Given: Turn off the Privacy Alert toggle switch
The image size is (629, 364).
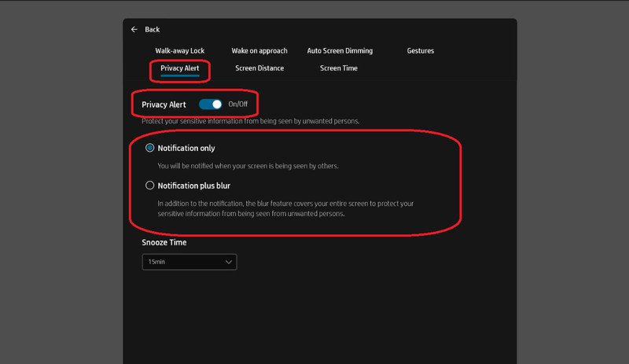Looking at the screenshot, I should (211, 104).
